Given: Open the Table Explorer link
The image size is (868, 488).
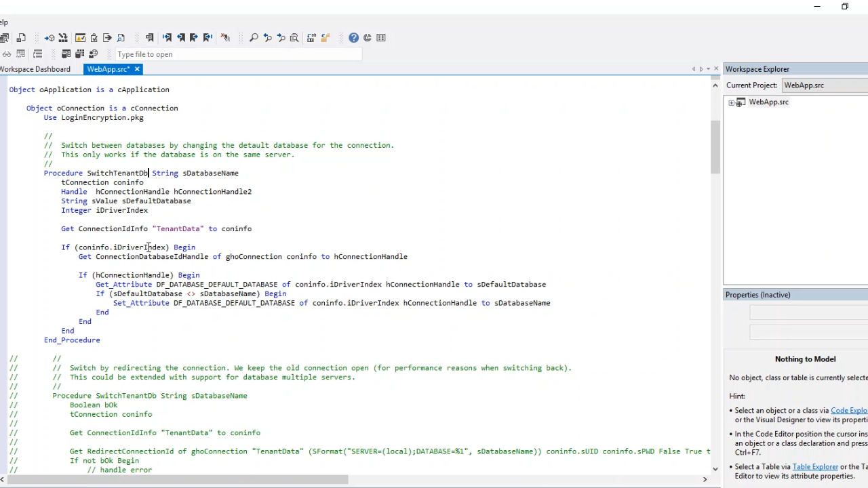Looking at the screenshot, I should click(x=815, y=467).
